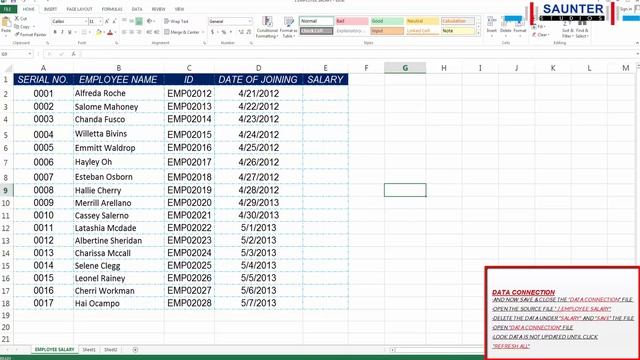The height and width of the screenshot is (360, 640).
Task: Open the Format as Table icon
Action: coord(289,22)
